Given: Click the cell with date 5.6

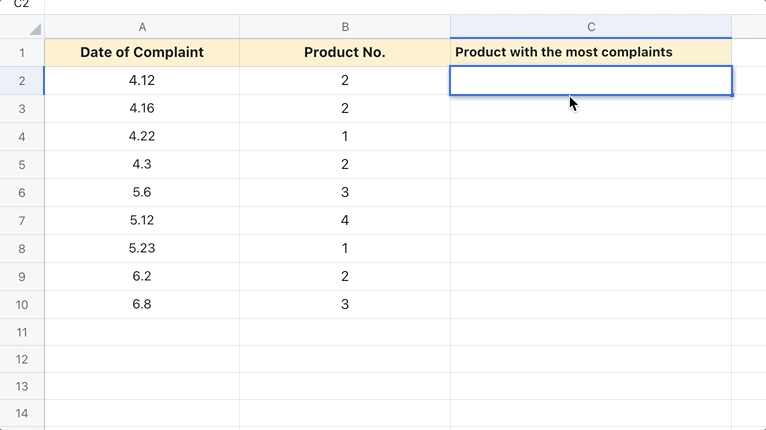Looking at the screenshot, I should pos(142,192).
